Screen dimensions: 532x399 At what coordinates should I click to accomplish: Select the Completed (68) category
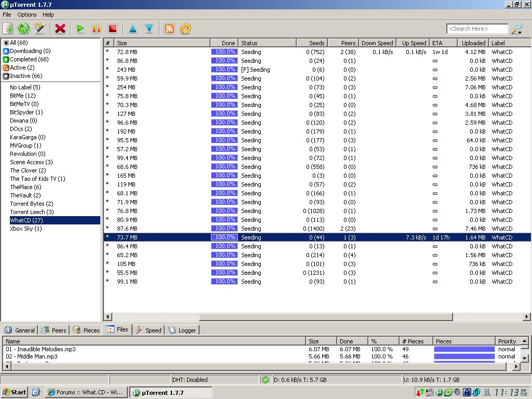tap(26, 59)
